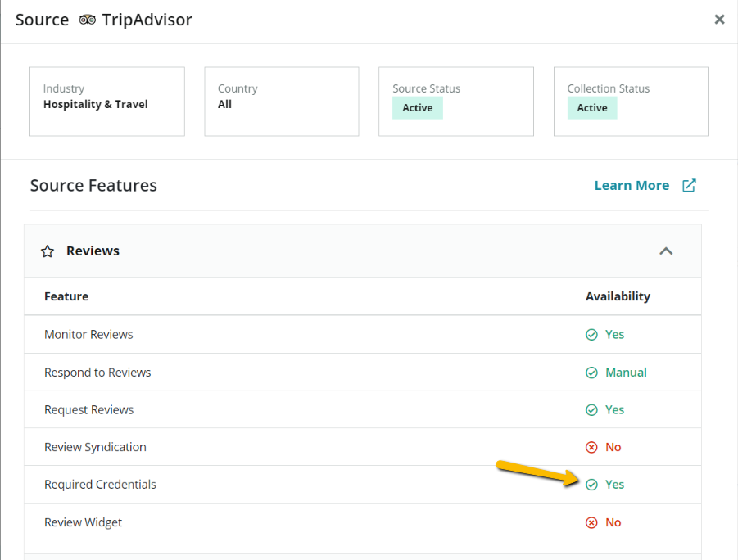Click the Hospitality & Travel industry value

click(x=96, y=104)
